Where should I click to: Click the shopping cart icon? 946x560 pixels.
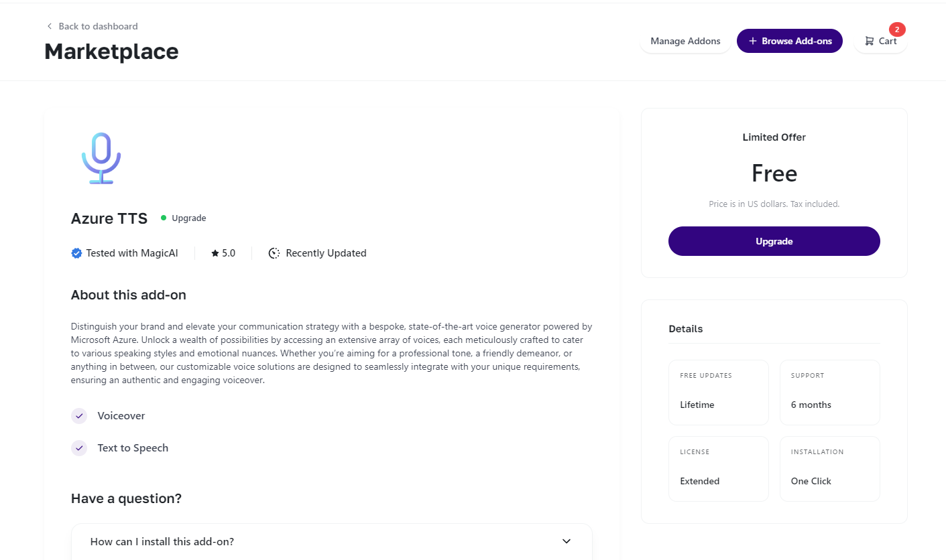tap(870, 42)
